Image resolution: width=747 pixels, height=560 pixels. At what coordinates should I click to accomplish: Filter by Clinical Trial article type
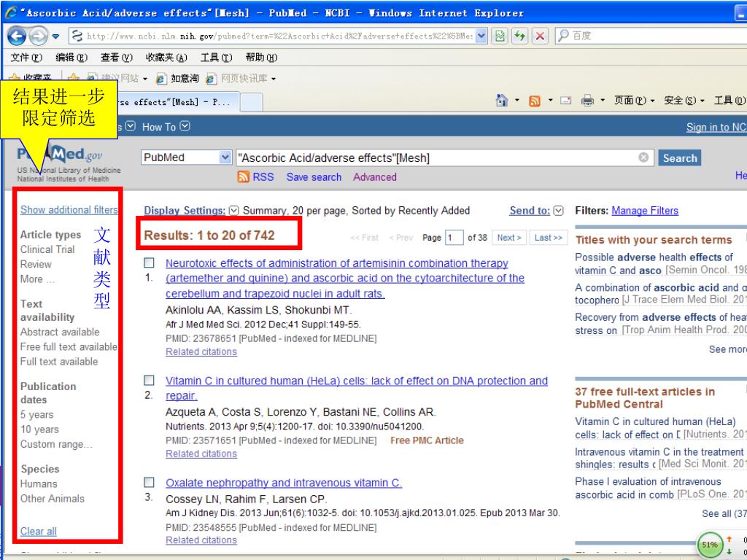tap(47, 249)
